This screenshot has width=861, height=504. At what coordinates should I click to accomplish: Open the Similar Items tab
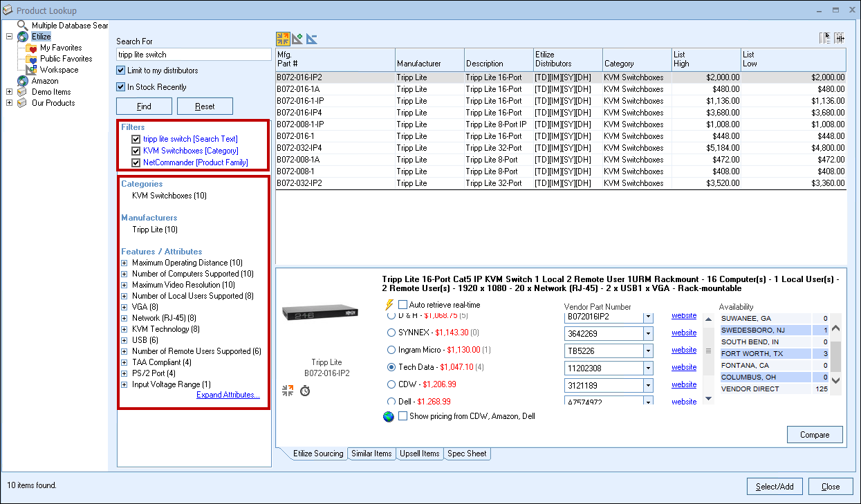point(371,454)
